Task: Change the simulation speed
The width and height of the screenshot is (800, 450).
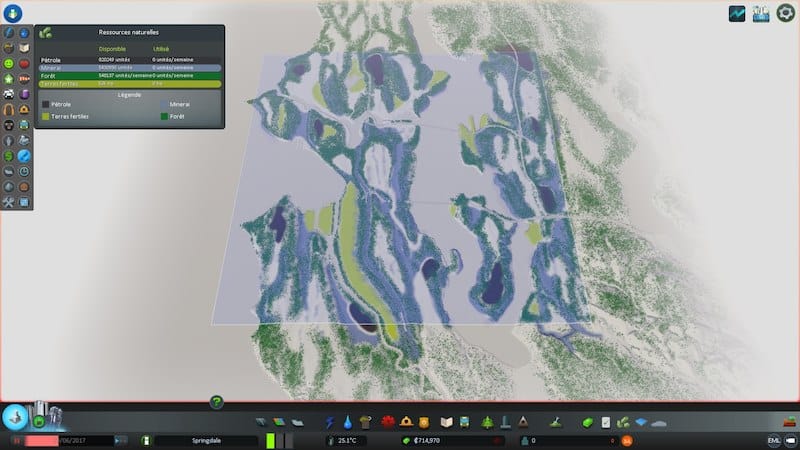Action: pos(120,440)
